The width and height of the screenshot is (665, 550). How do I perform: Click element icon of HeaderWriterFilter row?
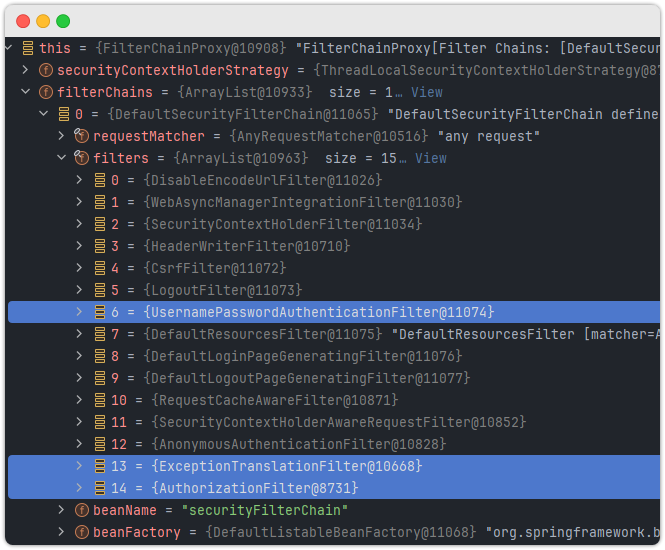point(100,246)
